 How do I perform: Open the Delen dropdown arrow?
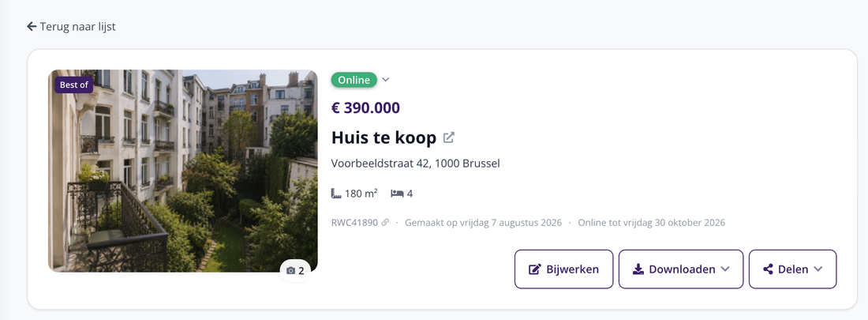click(x=818, y=269)
